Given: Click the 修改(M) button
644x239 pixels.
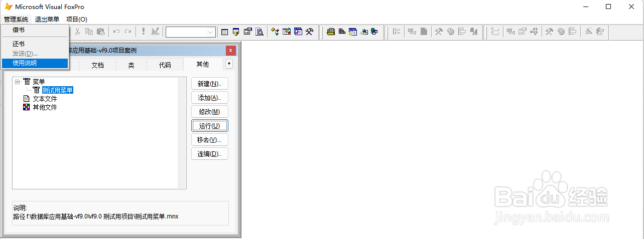Looking at the screenshot, I should [x=210, y=112].
